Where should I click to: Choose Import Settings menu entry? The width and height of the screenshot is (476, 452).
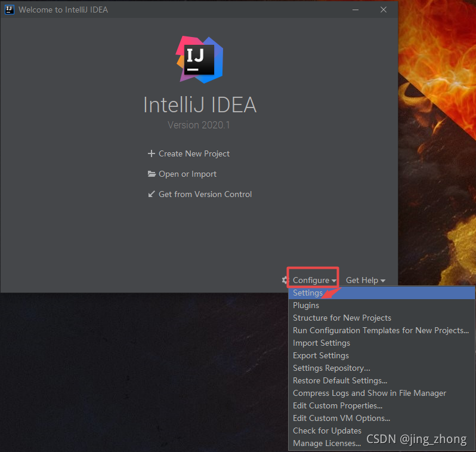(x=382, y=343)
